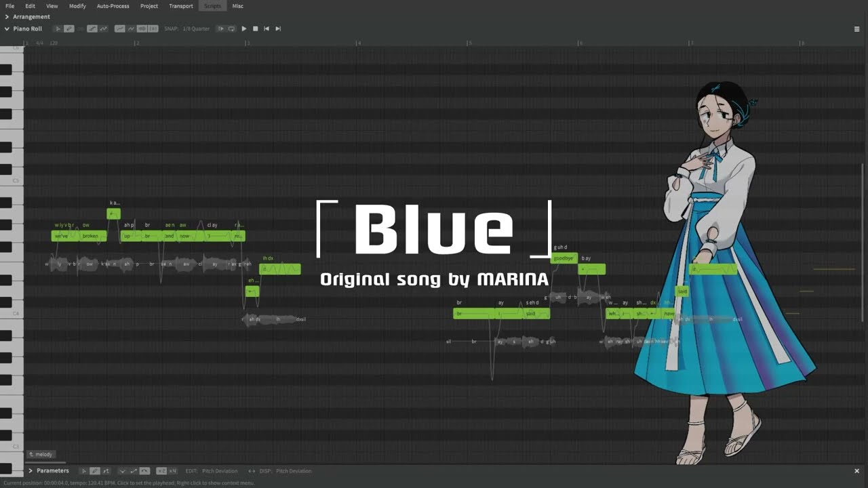Open the Modify menu
The image size is (868, 488).
(77, 6)
